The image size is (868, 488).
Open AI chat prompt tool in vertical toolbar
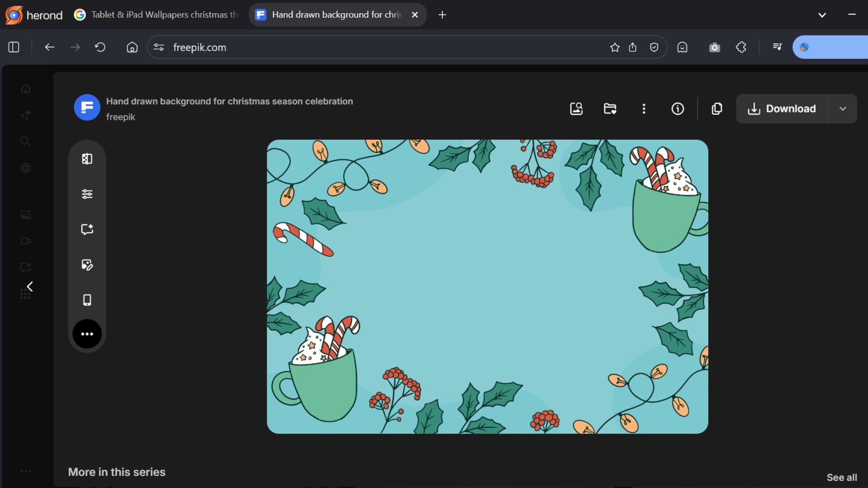(x=87, y=229)
